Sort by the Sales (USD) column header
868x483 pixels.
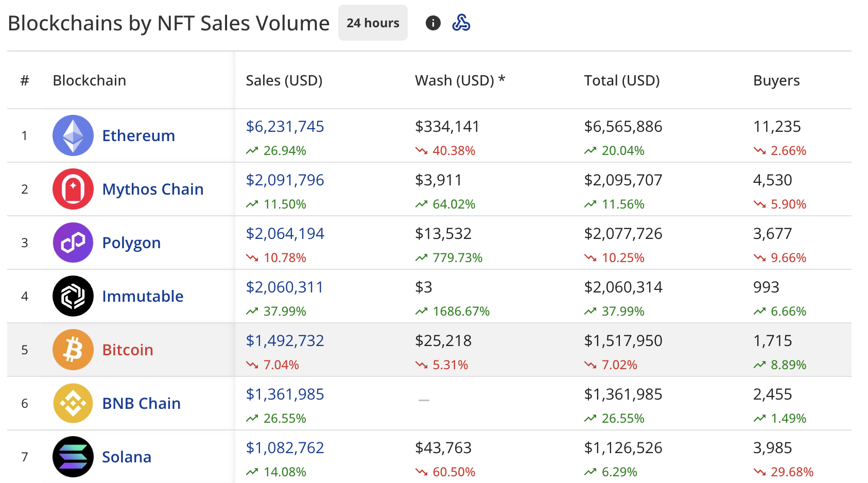(x=284, y=81)
